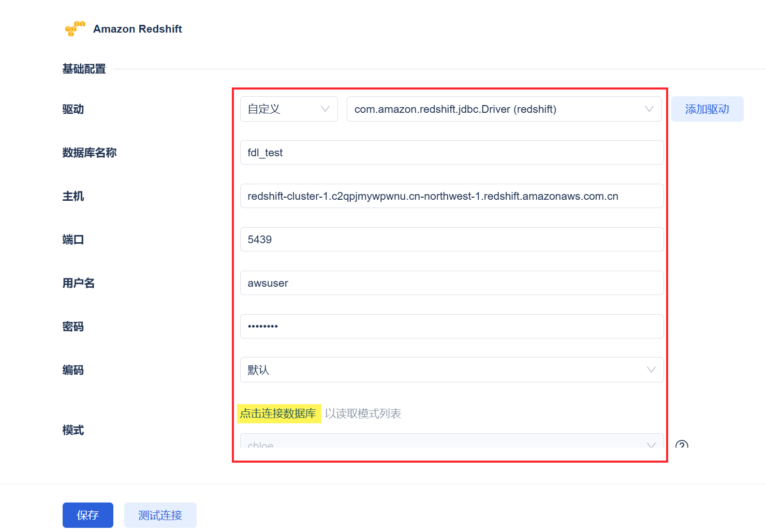Click the 密码 label

[73, 327]
